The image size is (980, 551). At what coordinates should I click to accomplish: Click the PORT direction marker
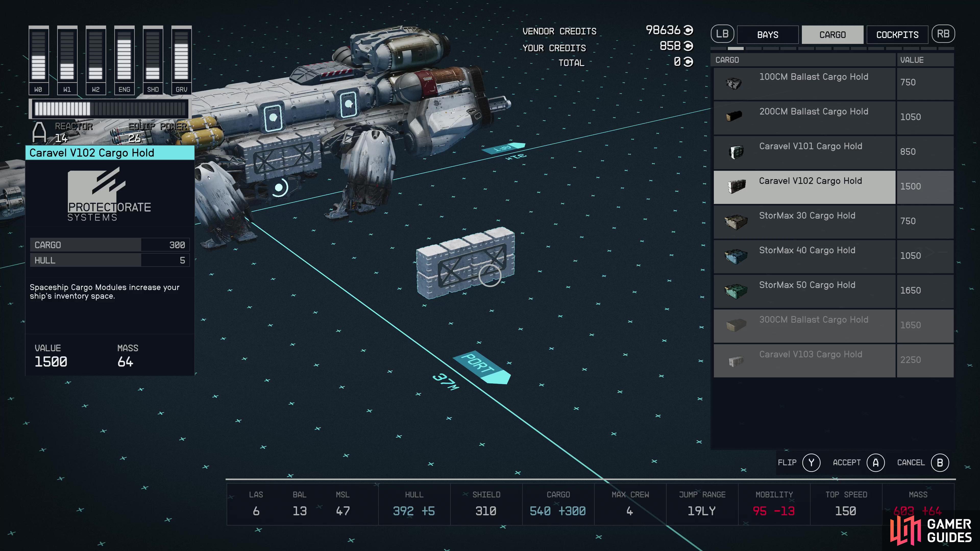click(482, 367)
